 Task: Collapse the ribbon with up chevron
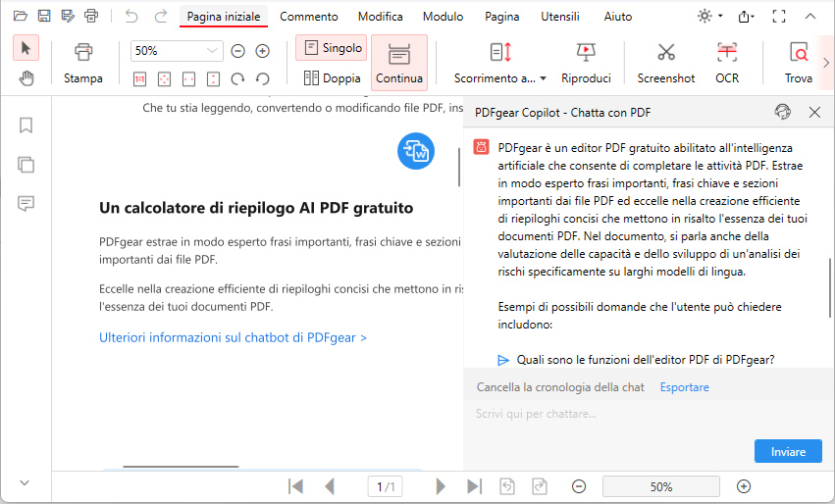[x=809, y=17]
